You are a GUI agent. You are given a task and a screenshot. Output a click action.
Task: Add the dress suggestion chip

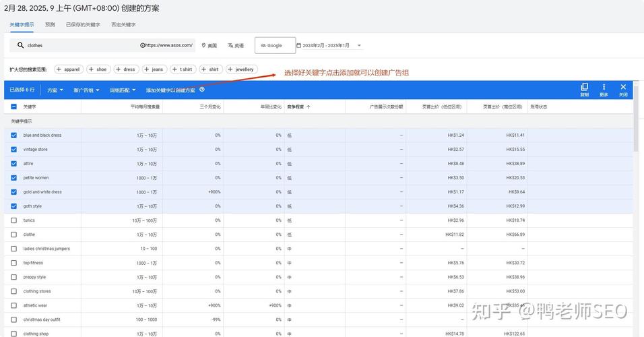[126, 69]
